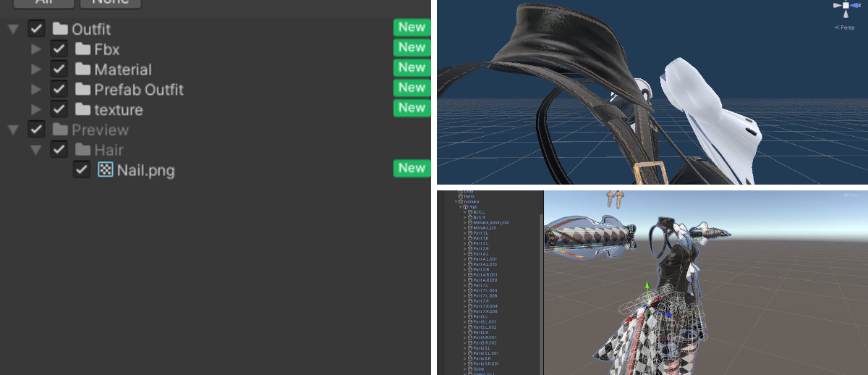868x375 pixels.
Task: Uncheck the Fbx folder checkbox
Action: click(59, 49)
